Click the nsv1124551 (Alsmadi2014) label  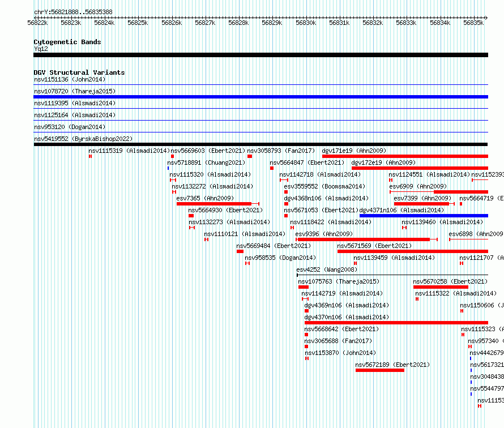pyautogui.click(x=429, y=174)
